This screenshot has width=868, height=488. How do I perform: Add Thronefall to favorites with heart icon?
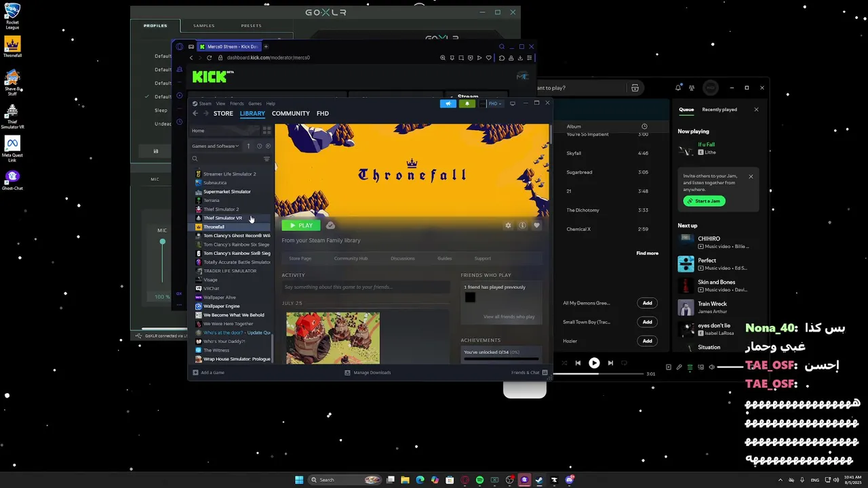[x=536, y=225]
